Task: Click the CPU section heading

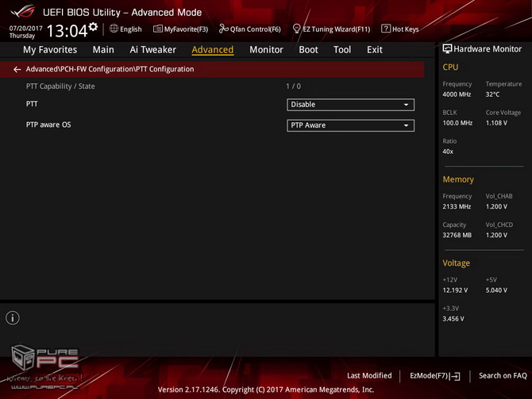Action: pos(450,67)
